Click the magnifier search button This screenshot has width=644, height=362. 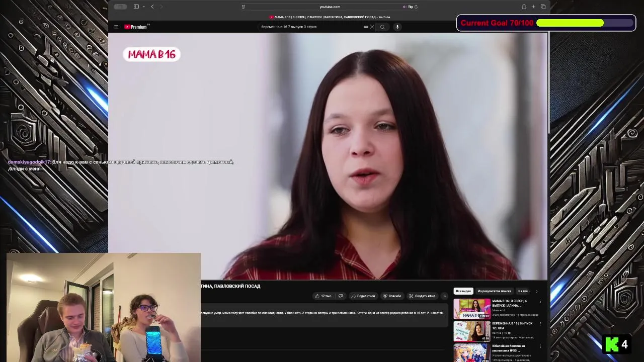click(x=382, y=27)
